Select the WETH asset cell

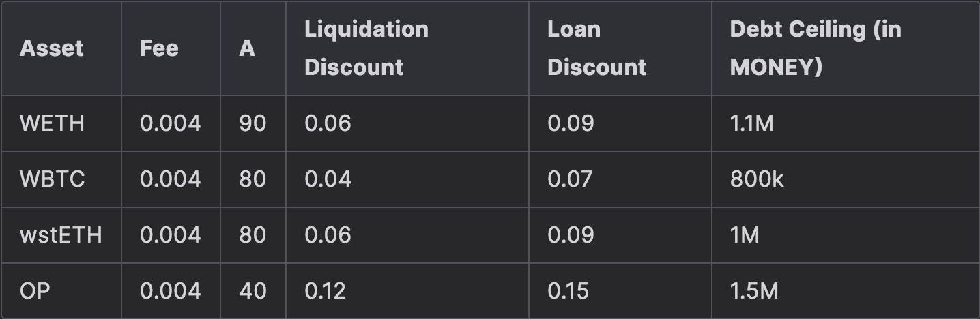[x=53, y=123]
